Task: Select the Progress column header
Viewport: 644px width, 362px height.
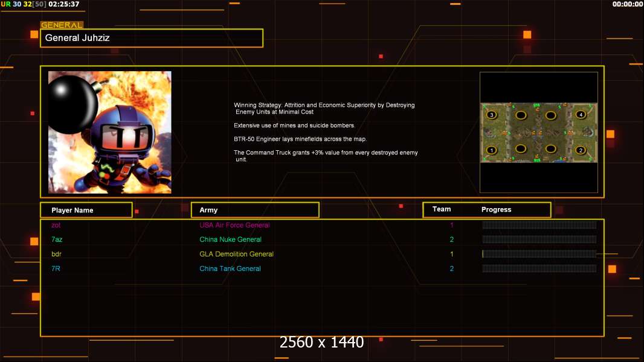Action: [x=496, y=209]
